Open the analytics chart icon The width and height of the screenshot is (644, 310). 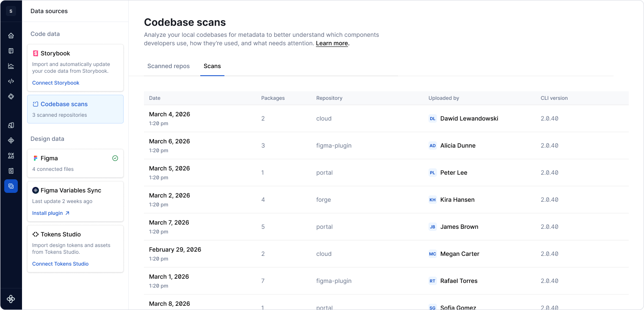11,66
